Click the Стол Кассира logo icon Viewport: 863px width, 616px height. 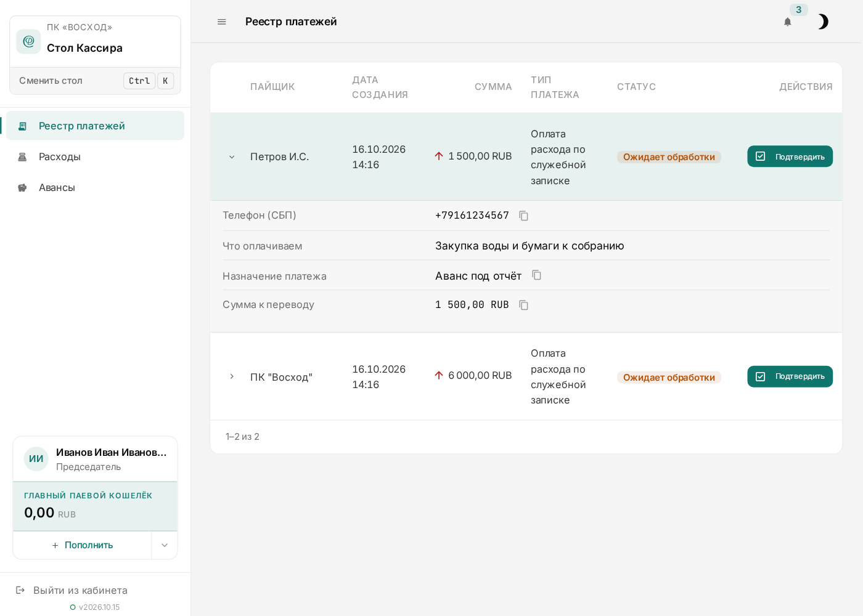28,41
